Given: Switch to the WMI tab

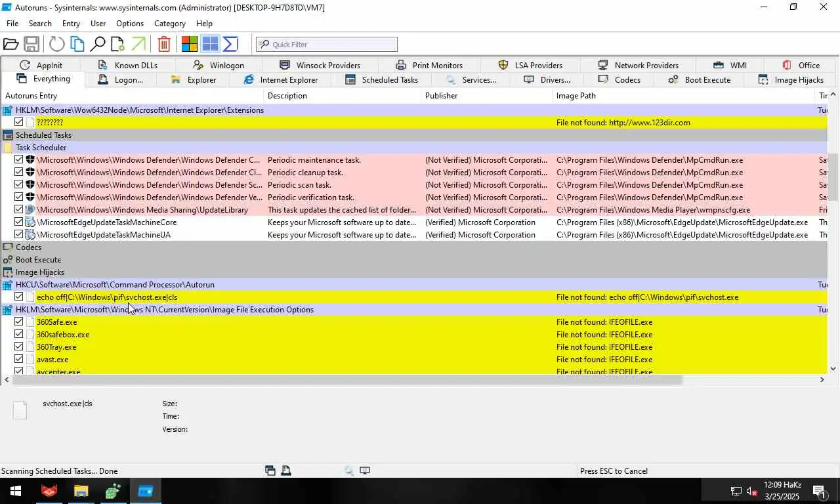Looking at the screenshot, I should point(730,65).
